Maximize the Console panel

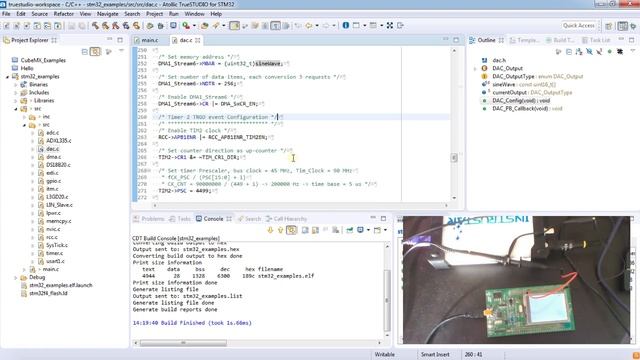[383, 219]
